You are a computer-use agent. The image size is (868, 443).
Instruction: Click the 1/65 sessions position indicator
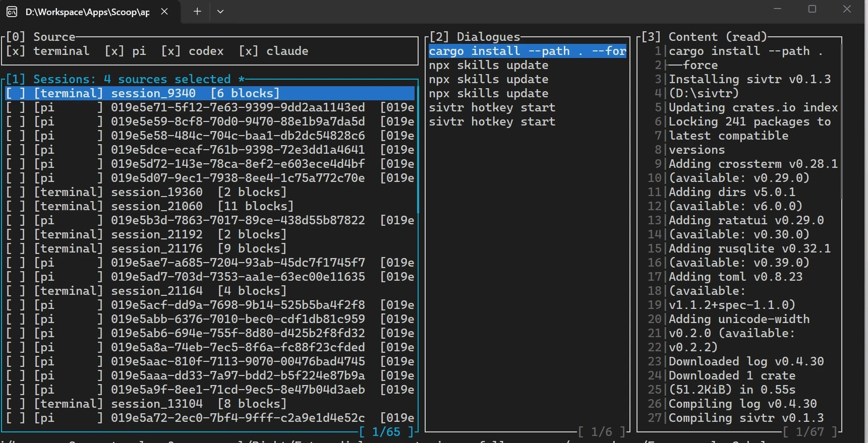tap(386, 432)
